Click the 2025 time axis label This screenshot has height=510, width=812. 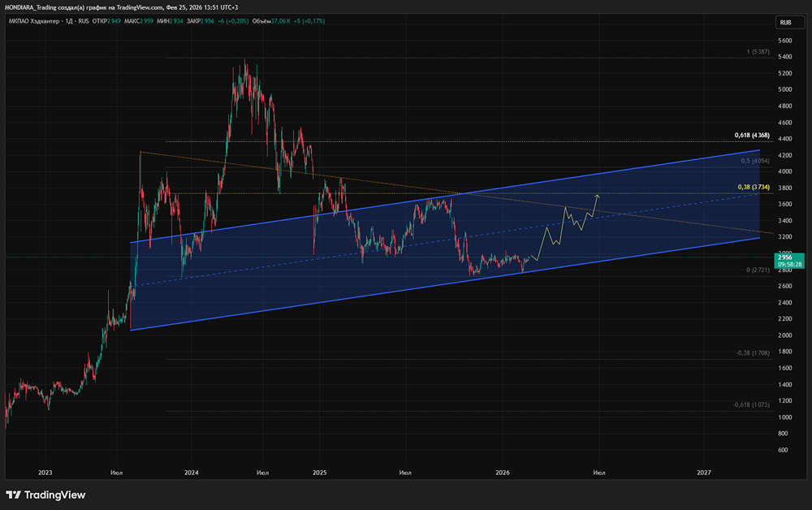[319, 473]
